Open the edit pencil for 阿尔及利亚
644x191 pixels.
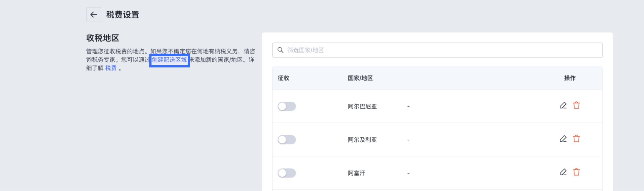click(563, 139)
